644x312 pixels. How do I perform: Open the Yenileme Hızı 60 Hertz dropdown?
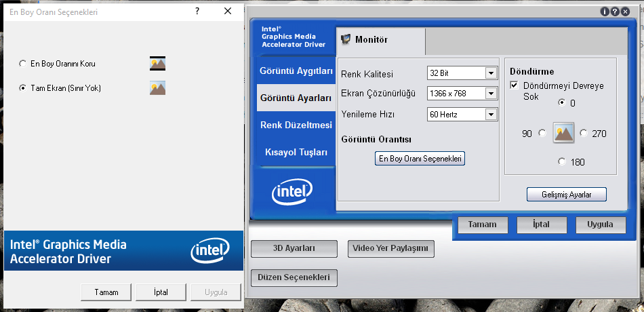[x=462, y=115]
